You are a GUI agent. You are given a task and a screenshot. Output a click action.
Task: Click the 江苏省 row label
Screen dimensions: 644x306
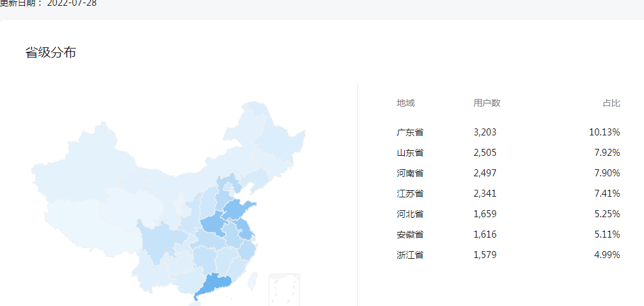pos(410,194)
